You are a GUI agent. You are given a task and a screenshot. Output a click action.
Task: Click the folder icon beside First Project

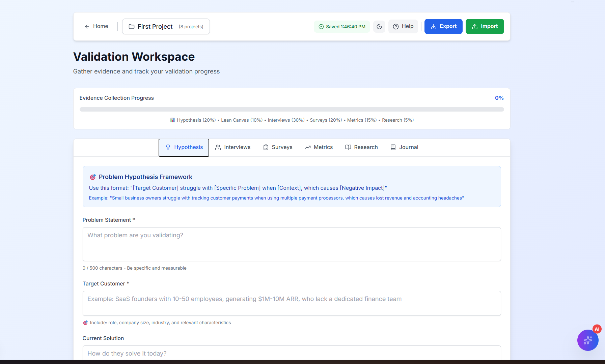[x=132, y=27]
